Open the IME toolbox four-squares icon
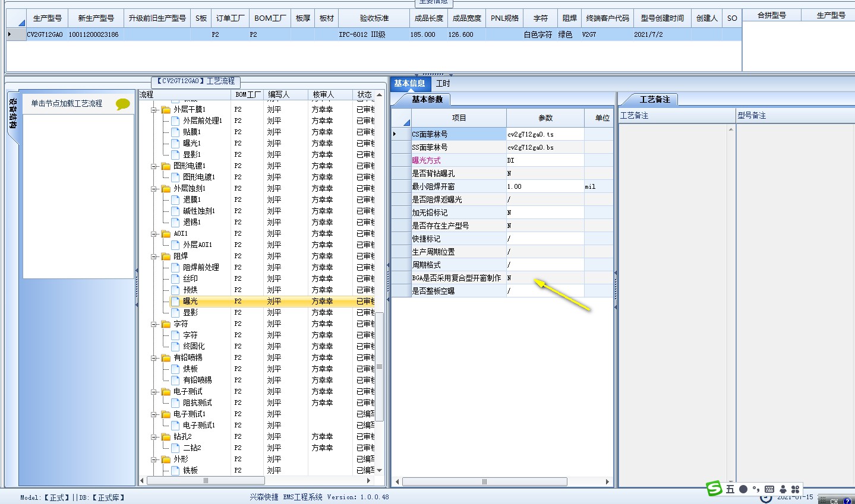This screenshot has width=855, height=504. coord(796,489)
